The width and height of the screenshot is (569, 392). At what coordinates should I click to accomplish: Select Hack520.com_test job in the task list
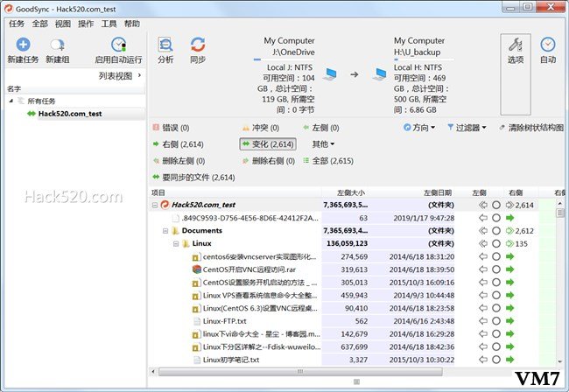(69, 113)
